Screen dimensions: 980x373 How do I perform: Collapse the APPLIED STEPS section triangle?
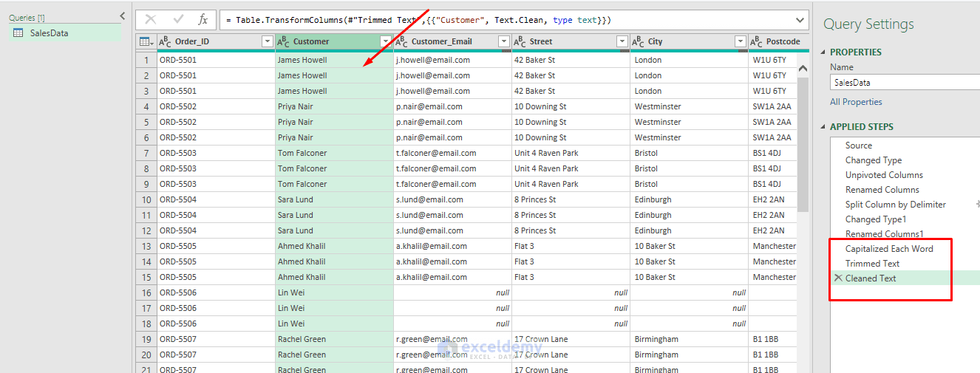824,127
